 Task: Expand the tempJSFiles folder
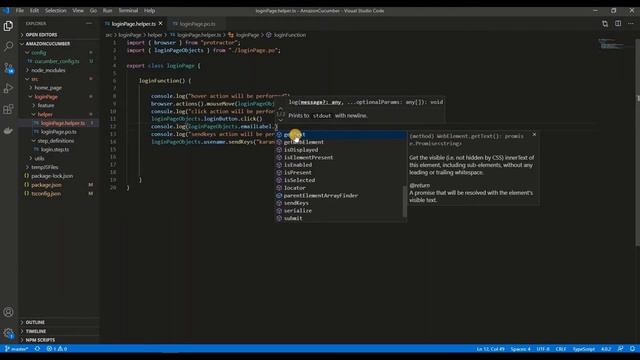click(x=44, y=167)
